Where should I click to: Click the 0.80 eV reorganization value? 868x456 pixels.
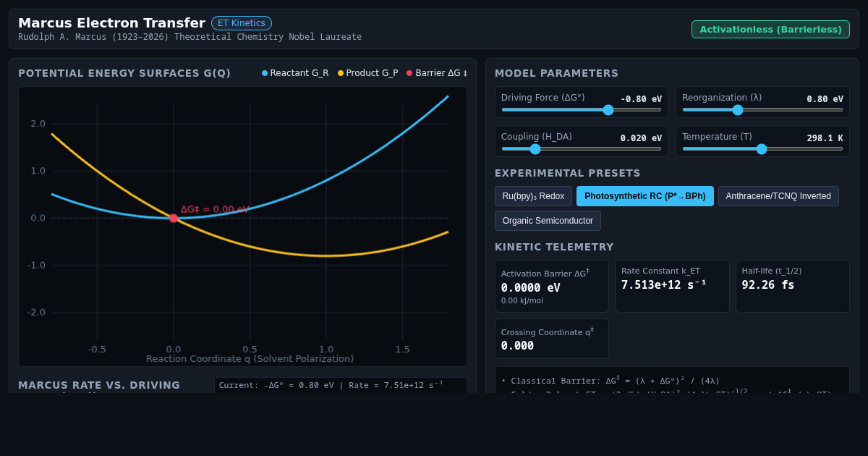click(825, 99)
